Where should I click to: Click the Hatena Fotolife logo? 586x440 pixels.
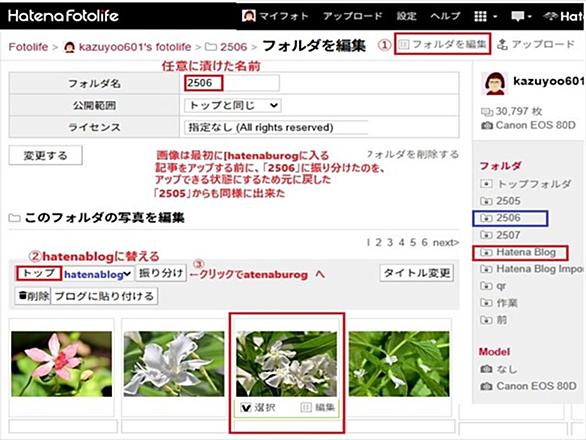click(x=63, y=16)
